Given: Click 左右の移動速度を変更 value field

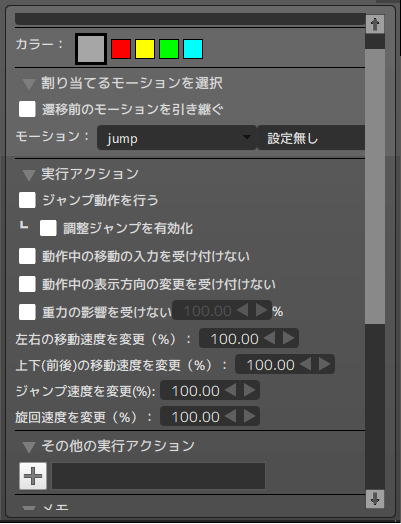Looking at the screenshot, I should (x=234, y=339).
